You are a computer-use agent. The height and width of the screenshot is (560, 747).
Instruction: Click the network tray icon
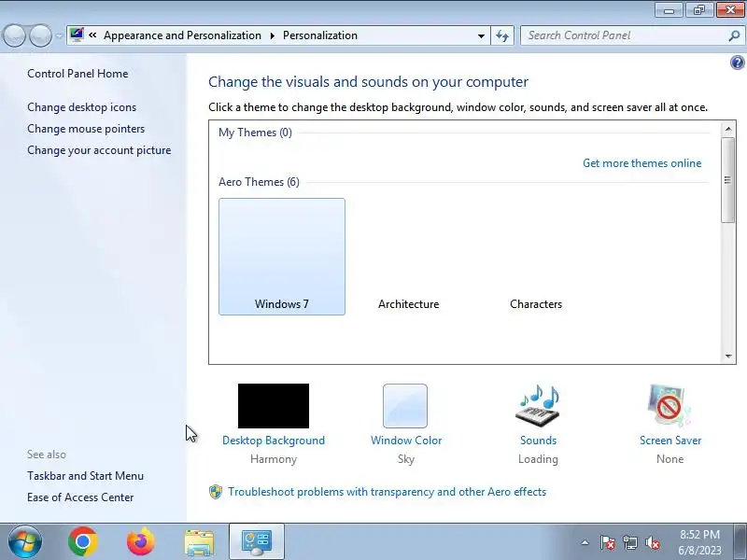(629, 542)
